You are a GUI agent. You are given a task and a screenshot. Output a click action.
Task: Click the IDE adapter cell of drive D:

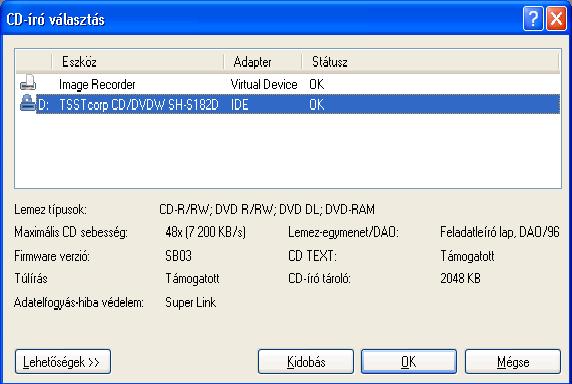tap(240, 105)
